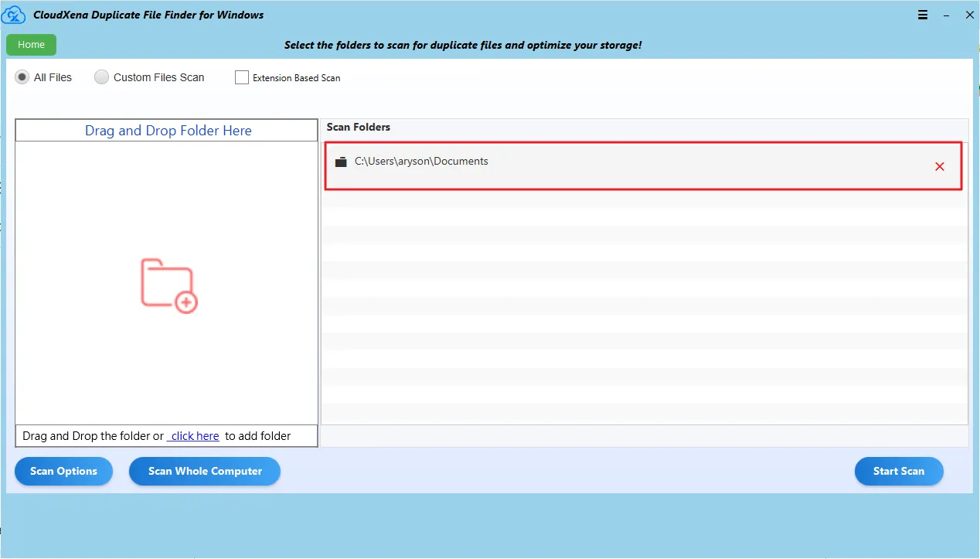Click the CloudXena logo in title bar
Image resolution: width=980 pixels, height=559 pixels.
15,15
